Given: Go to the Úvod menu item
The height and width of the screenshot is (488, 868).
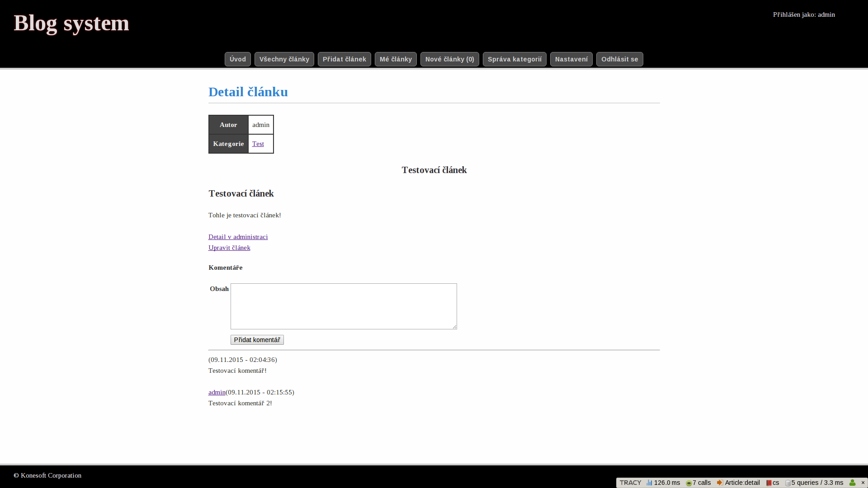Looking at the screenshot, I should pos(237,59).
